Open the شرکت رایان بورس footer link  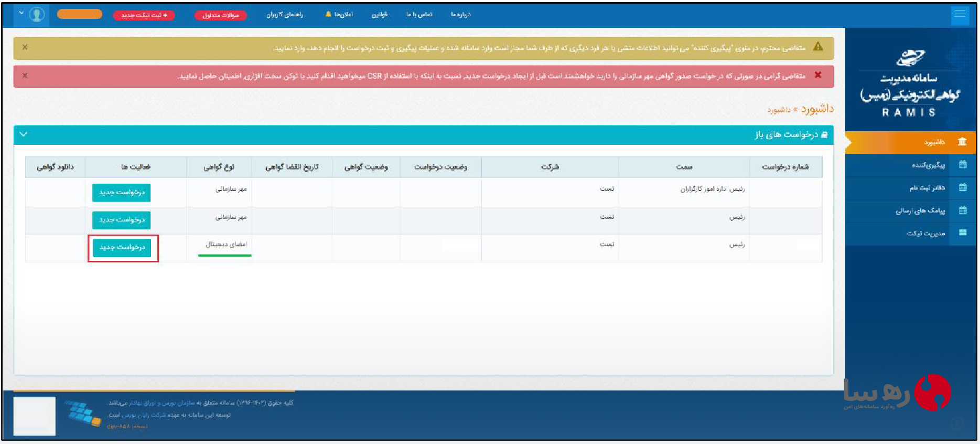pos(144,415)
